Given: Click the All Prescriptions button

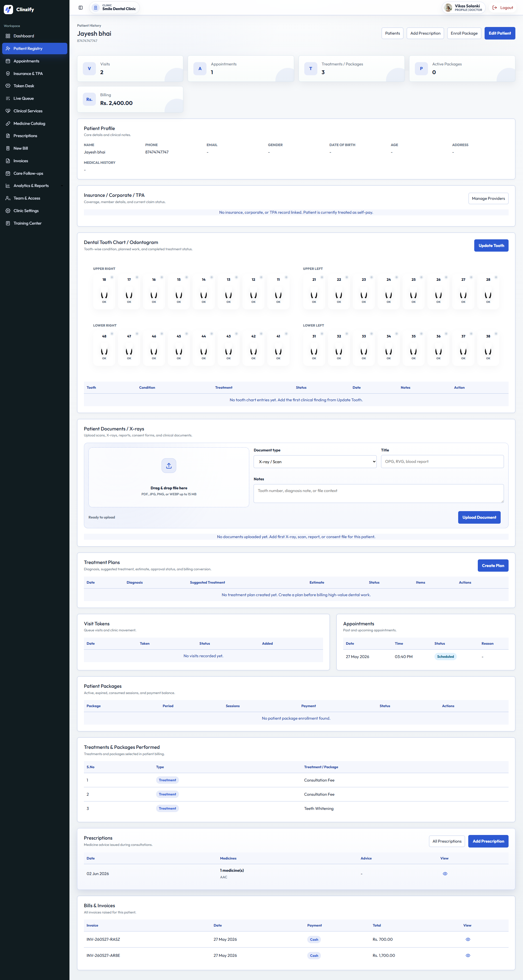Looking at the screenshot, I should [x=447, y=841].
